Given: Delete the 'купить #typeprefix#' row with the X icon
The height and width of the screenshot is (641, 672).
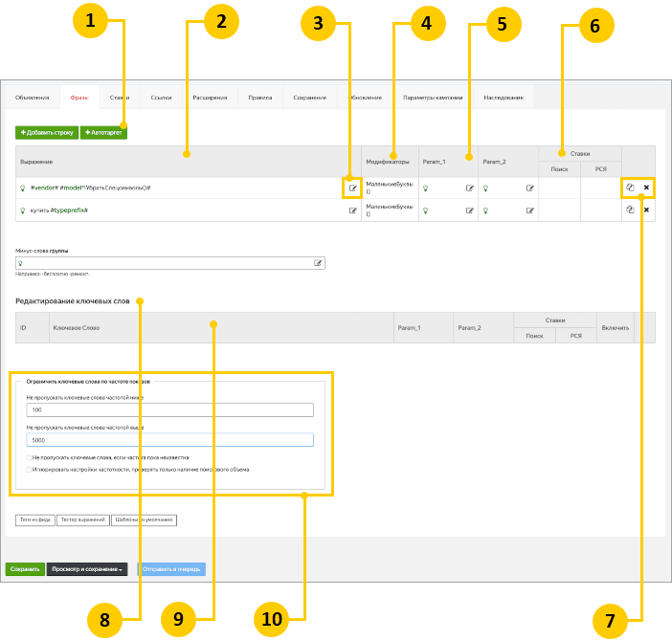Looking at the screenshot, I should tap(646, 210).
